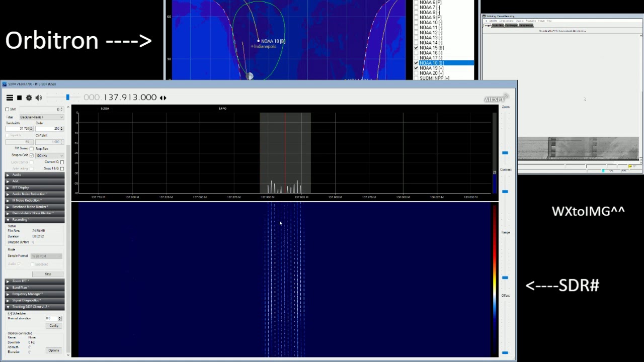This screenshot has width=644, height=362.
Task: Click NOAA 18 satellite marker on Orbitron map
Action: coord(259,41)
